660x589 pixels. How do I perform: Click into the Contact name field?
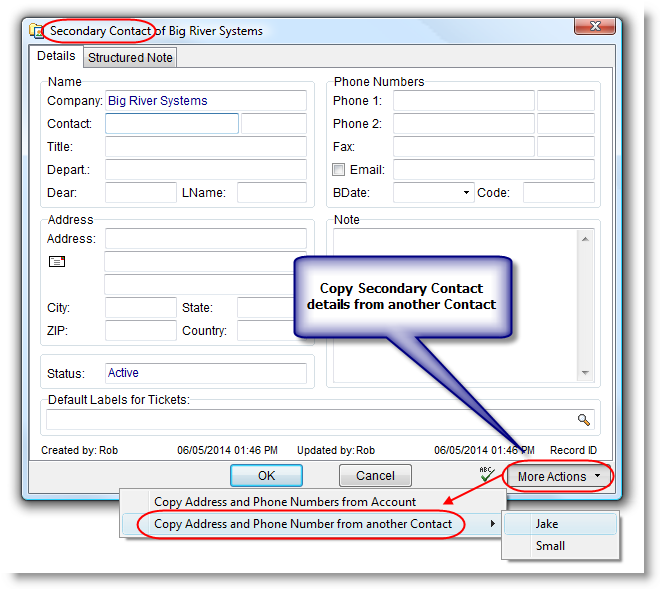(171, 124)
